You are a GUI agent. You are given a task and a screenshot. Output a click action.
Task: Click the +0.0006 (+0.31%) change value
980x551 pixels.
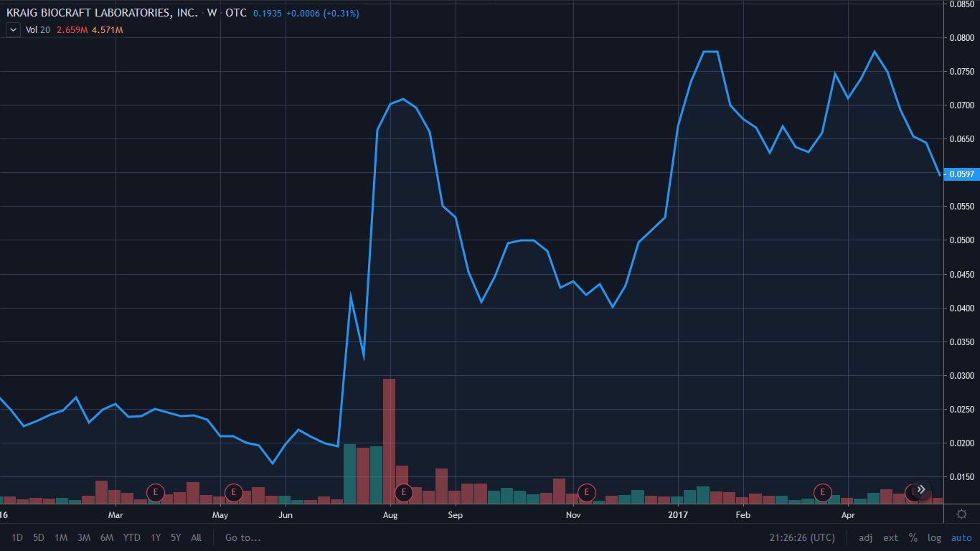[x=323, y=14]
